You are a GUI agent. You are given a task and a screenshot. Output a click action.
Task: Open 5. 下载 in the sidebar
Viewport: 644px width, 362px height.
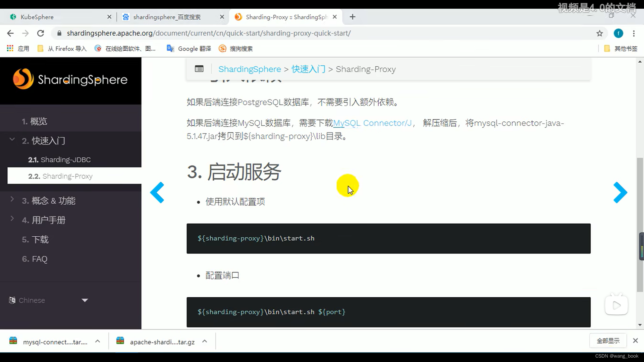tap(35, 240)
